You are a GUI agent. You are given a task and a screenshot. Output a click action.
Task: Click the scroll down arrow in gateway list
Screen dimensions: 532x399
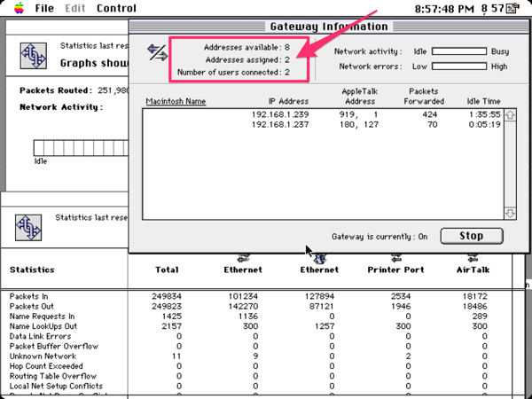(x=511, y=214)
